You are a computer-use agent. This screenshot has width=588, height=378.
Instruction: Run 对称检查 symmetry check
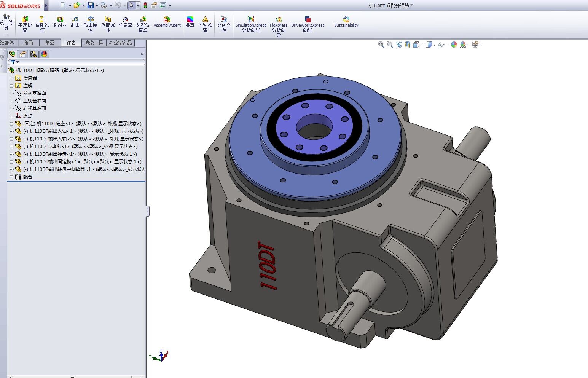[205, 24]
